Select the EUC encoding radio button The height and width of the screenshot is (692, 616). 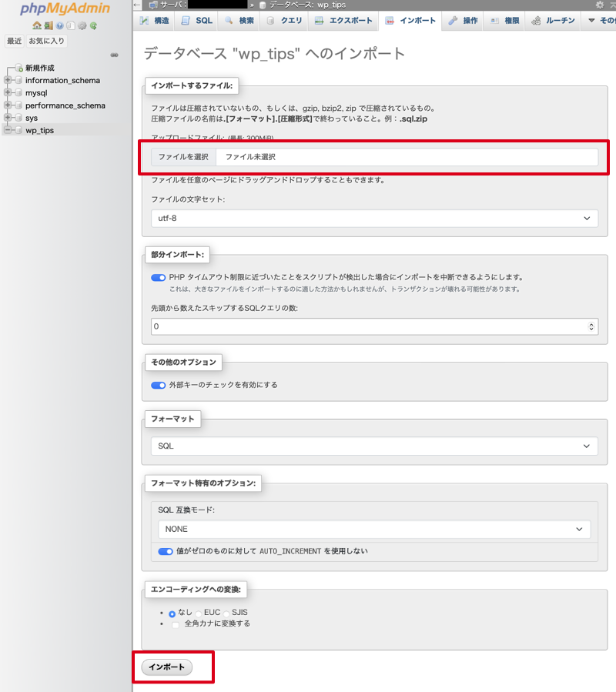coord(199,613)
